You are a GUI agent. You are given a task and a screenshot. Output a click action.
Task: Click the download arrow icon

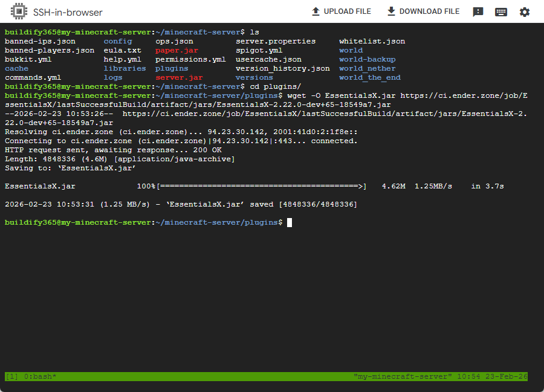[x=391, y=11]
